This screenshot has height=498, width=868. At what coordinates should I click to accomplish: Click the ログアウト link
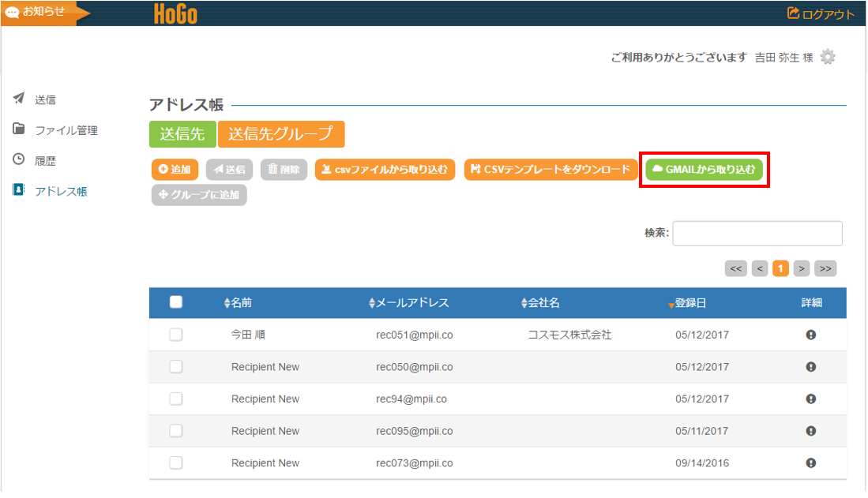pyautogui.click(x=821, y=13)
